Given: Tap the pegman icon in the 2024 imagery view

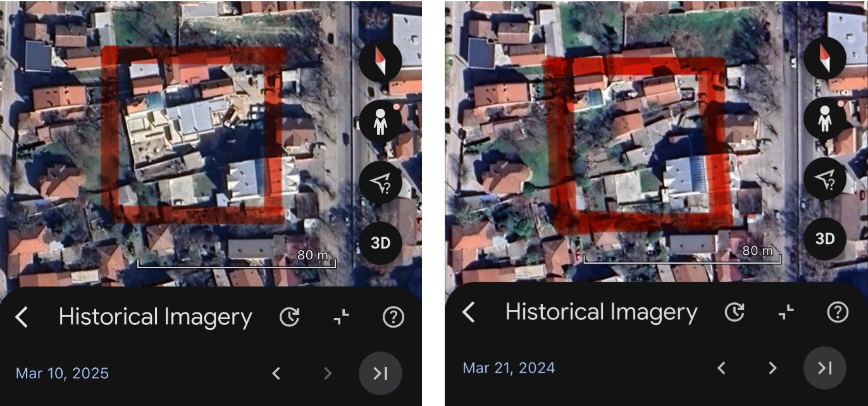Looking at the screenshot, I should tap(825, 118).
